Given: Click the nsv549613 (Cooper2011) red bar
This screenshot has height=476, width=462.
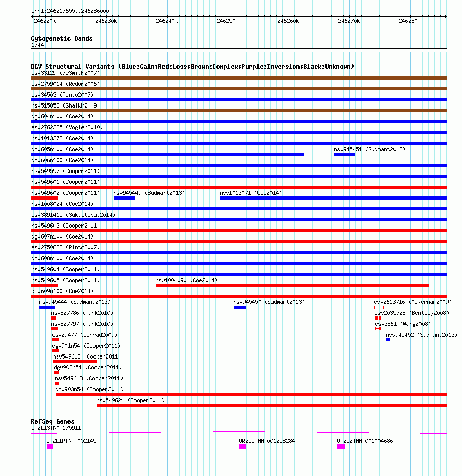Looking at the screenshot, I should pyautogui.click(x=75, y=362).
